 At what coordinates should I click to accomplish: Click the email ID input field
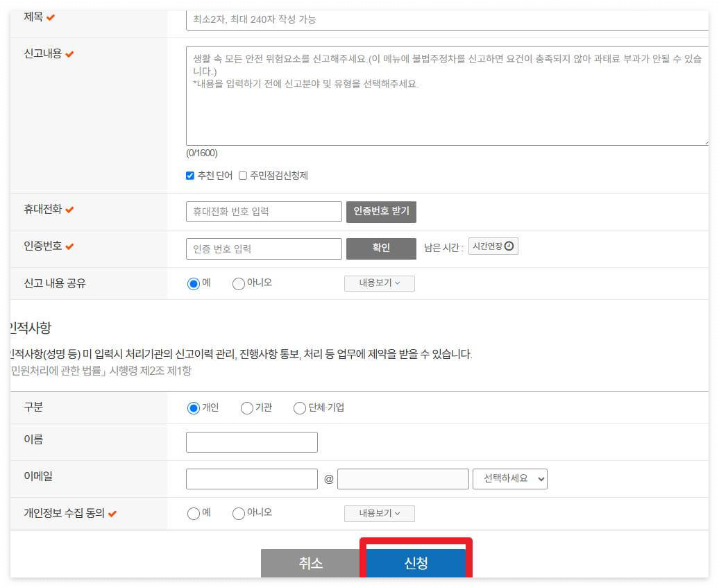point(252,479)
